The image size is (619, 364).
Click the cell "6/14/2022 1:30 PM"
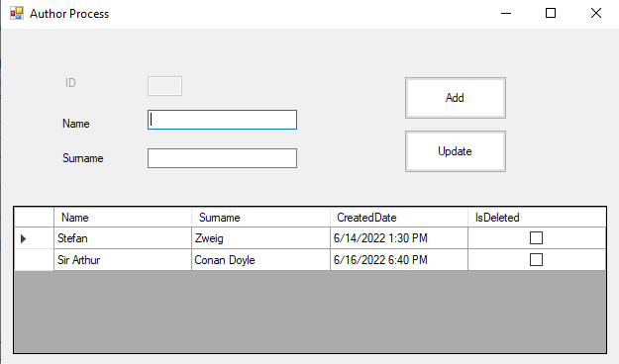tap(399, 238)
